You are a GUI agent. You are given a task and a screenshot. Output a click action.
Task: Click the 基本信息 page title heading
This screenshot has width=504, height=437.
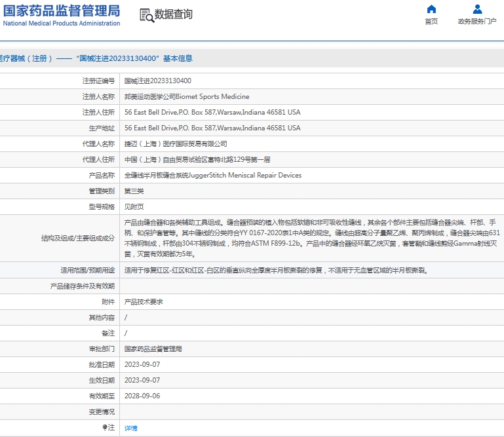click(x=178, y=58)
